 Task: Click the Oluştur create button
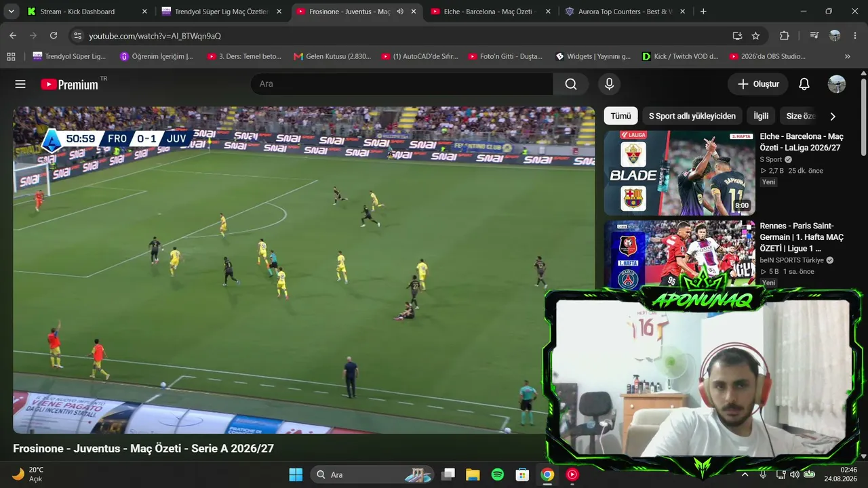click(758, 84)
